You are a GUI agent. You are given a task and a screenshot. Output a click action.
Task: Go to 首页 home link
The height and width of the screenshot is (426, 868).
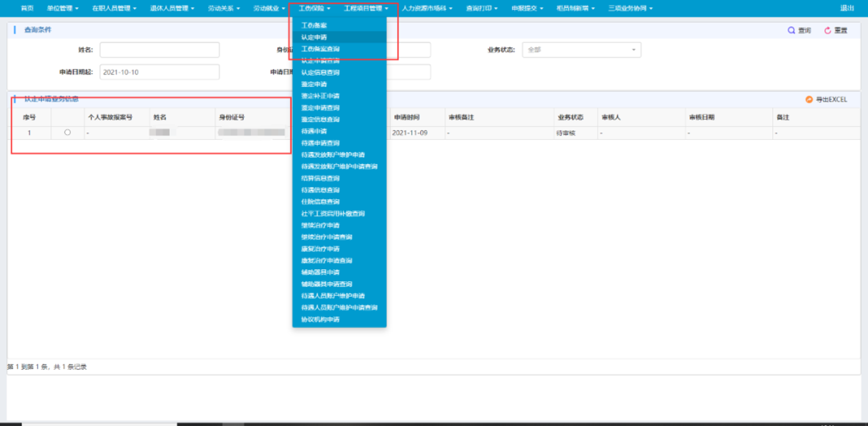click(x=27, y=8)
